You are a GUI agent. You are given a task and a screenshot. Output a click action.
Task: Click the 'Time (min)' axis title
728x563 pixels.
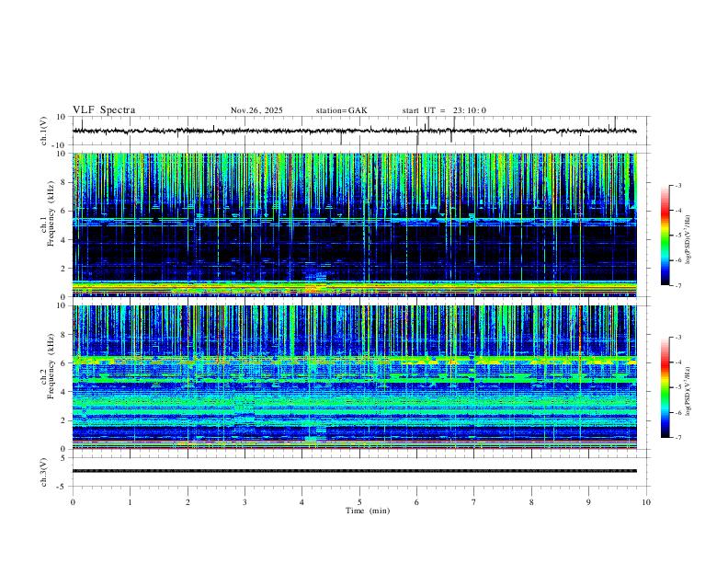point(368,511)
